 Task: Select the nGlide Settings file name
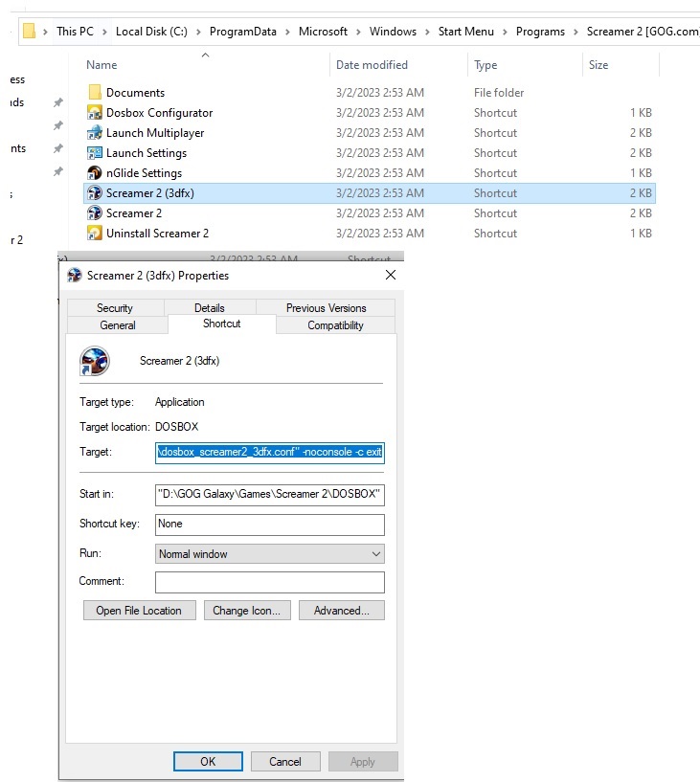tap(144, 173)
